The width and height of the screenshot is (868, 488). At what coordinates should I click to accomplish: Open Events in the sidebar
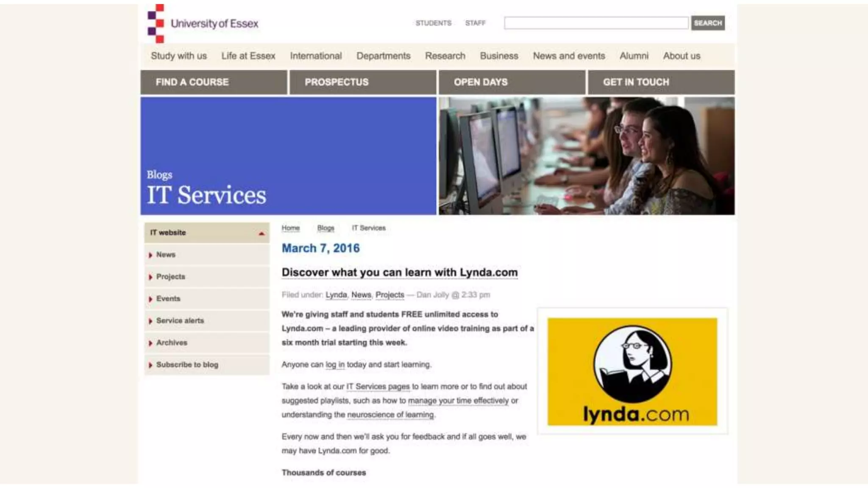tap(207, 299)
